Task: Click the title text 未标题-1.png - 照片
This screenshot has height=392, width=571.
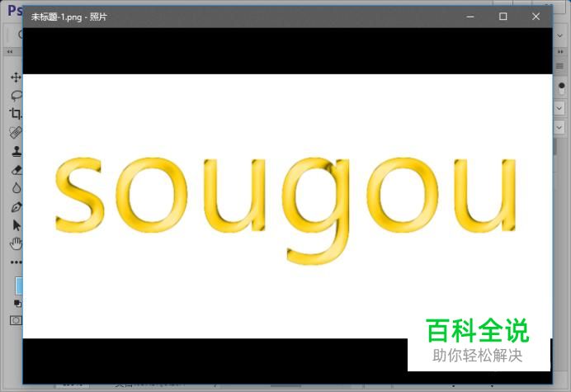Action: click(68, 17)
